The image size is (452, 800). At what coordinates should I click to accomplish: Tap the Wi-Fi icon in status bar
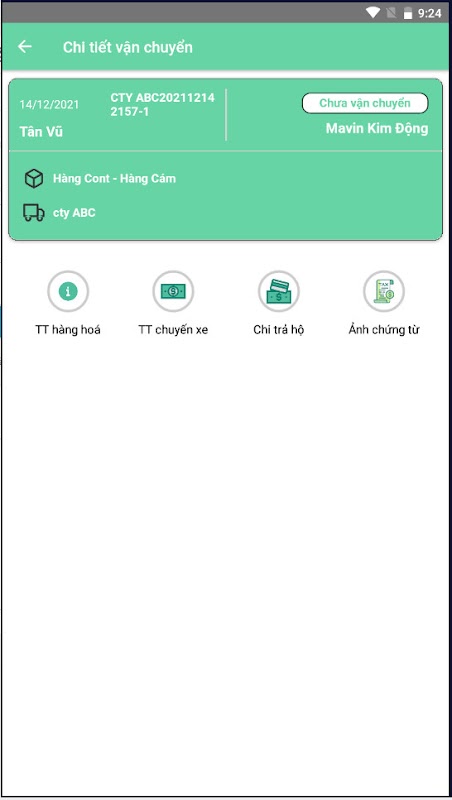pos(373,13)
